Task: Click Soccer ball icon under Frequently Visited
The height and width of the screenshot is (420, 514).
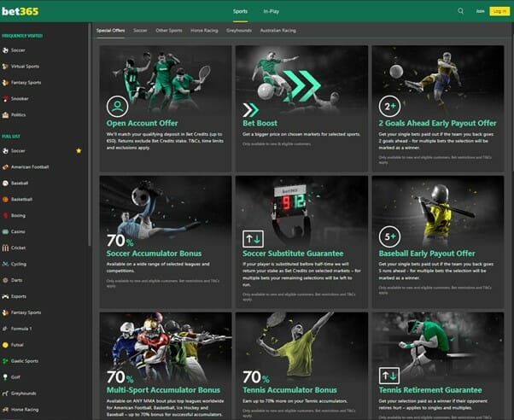Action: tap(5, 50)
